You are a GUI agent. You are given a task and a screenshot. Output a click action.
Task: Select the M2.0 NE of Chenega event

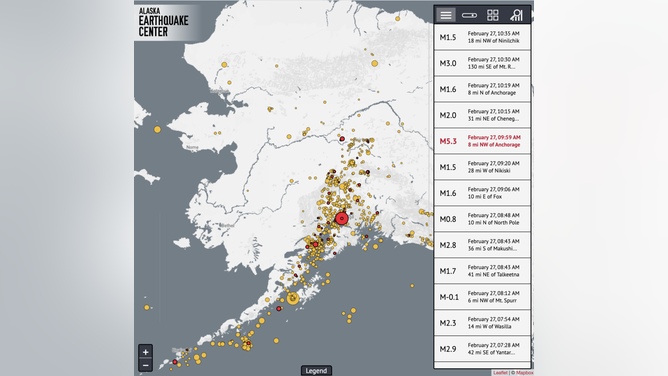point(482,115)
